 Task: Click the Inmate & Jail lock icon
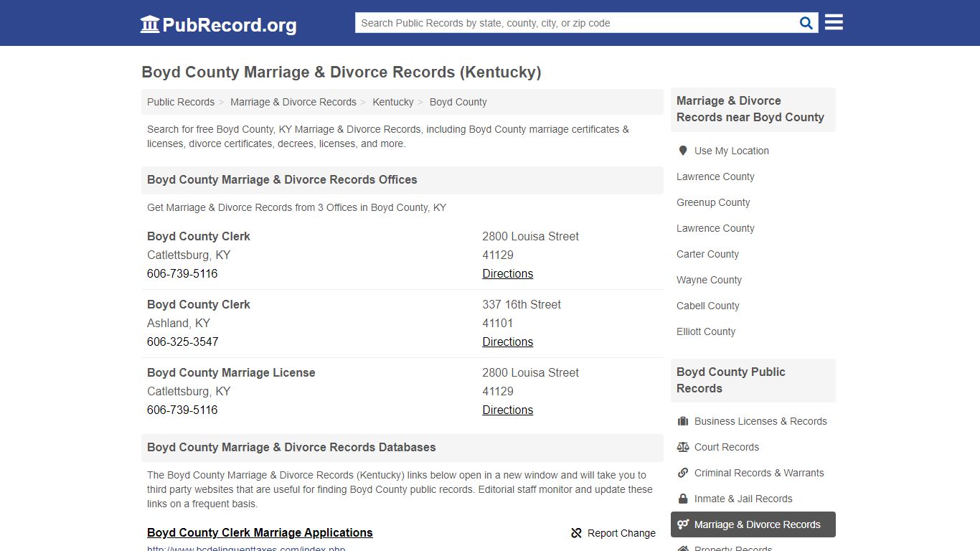[x=683, y=499]
